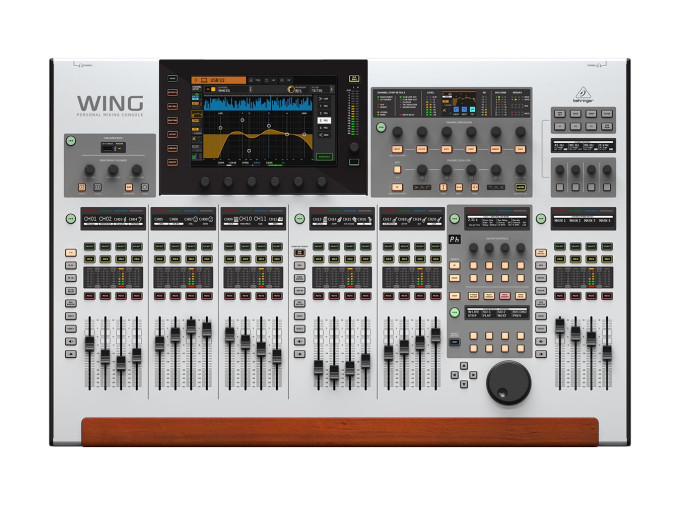Open the orange folder icon on touchscreen header
The width and height of the screenshot is (680, 505).
[x=197, y=79]
